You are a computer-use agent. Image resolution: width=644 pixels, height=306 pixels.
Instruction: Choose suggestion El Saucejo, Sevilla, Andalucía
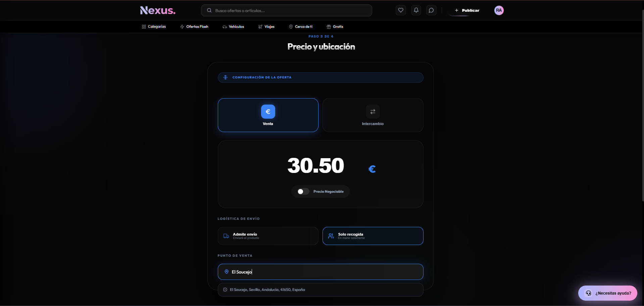point(320,290)
